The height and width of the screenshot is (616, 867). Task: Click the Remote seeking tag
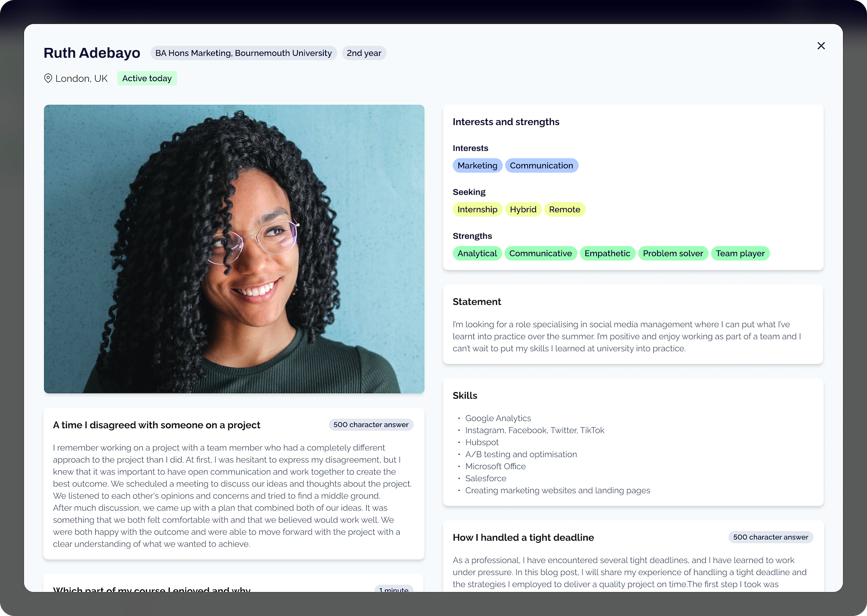pos(564,209)
